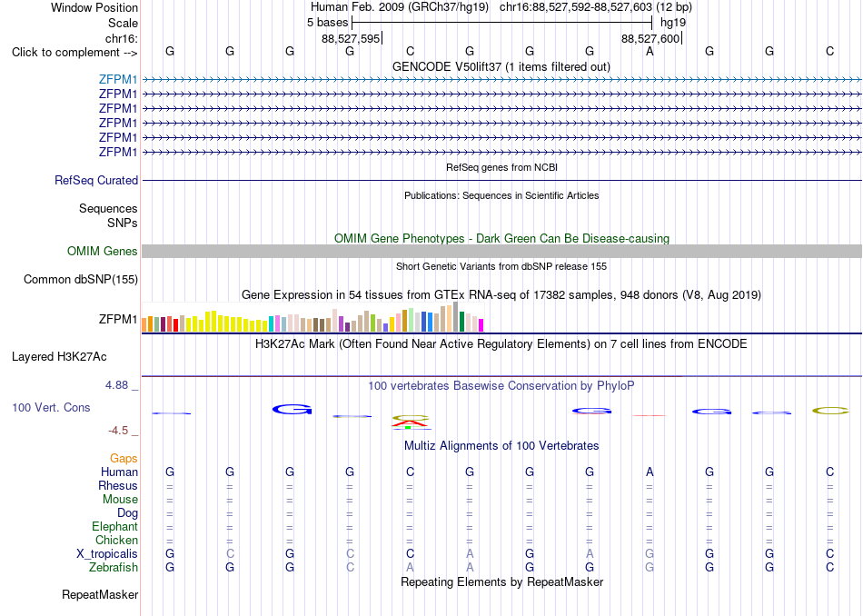Click the SNPs label under Publications track
The height and width of the screenshot is (616, 863).
(123, 223)
